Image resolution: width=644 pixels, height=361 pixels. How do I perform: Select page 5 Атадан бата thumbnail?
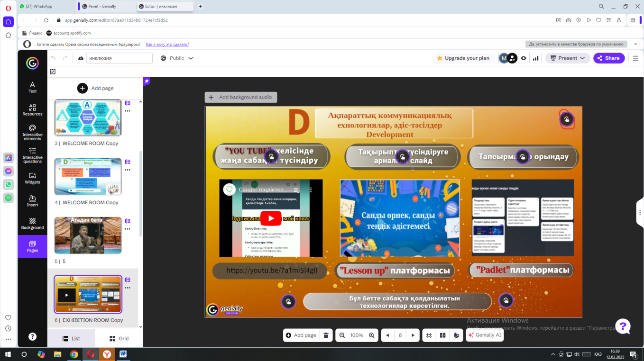tap(88, 235)
